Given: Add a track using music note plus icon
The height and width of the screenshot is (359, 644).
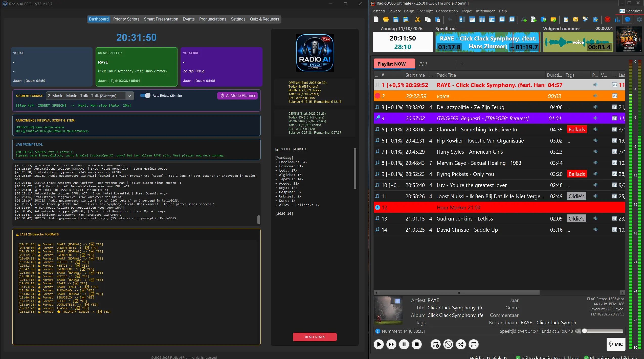Looking at the screenshot, I should click(524, 19).
